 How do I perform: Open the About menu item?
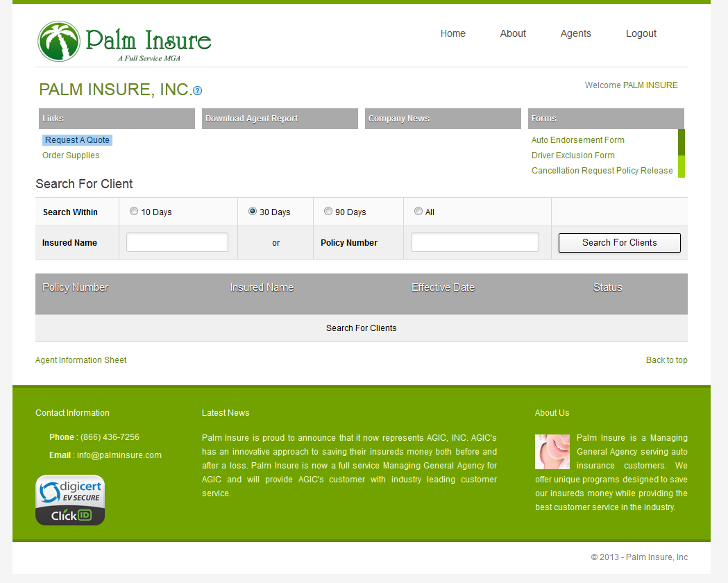point(513,33)
